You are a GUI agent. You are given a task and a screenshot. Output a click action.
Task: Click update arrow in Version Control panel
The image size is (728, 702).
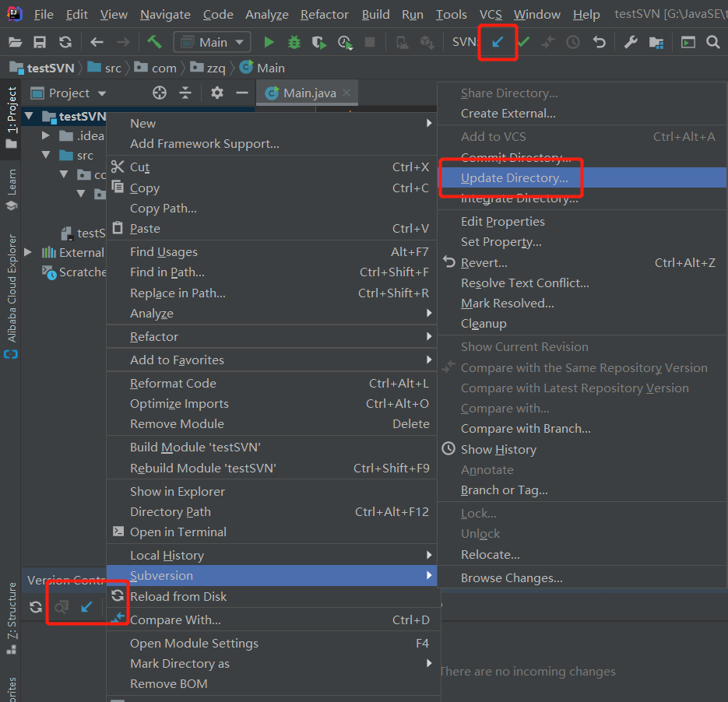click(x=86, y=607)
